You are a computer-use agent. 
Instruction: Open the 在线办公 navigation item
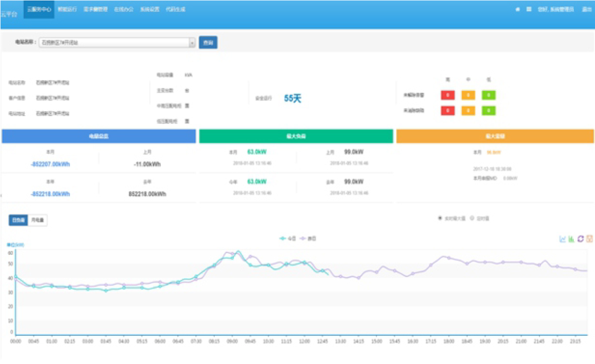(x=124, y=10)
